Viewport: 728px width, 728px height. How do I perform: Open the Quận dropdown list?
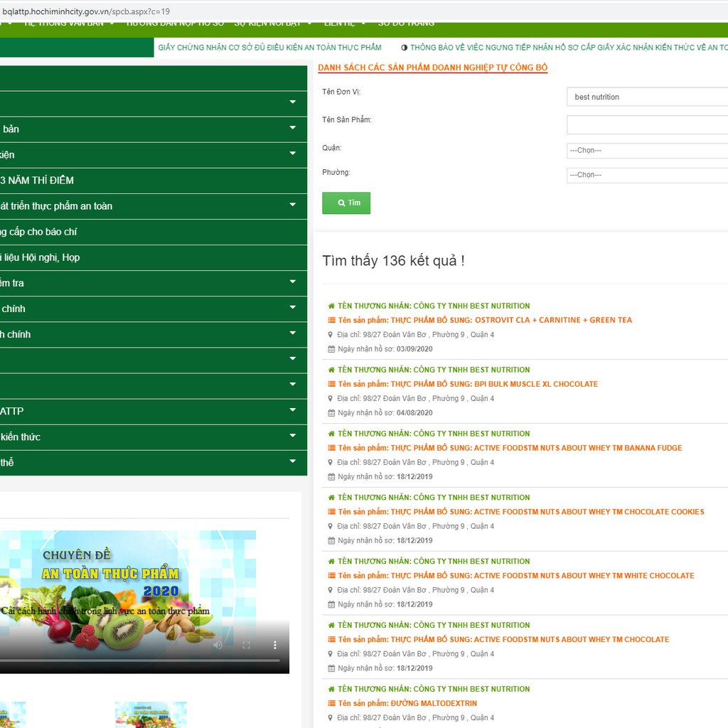647,151
